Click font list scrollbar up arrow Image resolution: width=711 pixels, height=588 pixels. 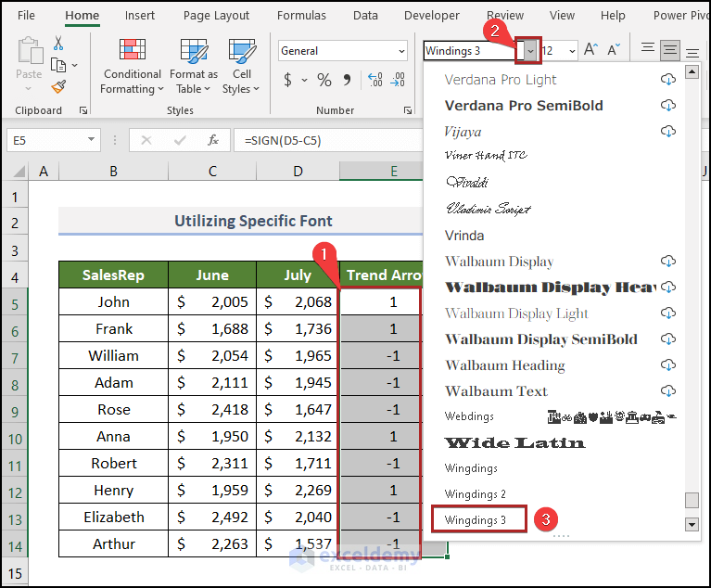click(x=692, y=71)
